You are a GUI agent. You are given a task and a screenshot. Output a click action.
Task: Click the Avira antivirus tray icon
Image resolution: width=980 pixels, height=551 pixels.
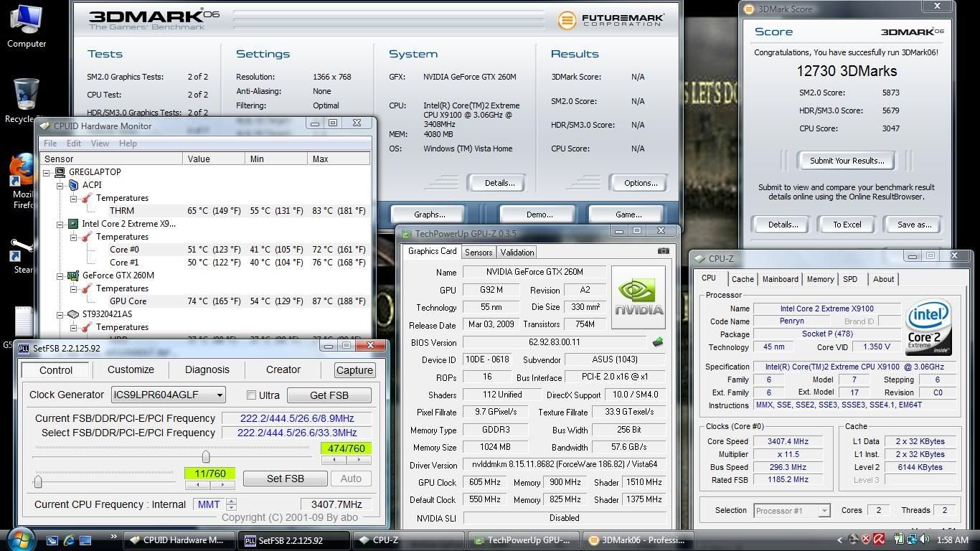pos(878,540)
